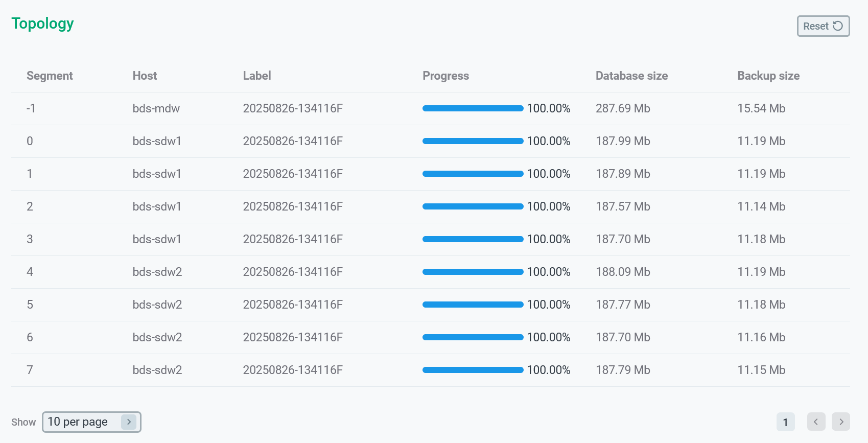Open the 10 per page dropdown

[91, 422]
